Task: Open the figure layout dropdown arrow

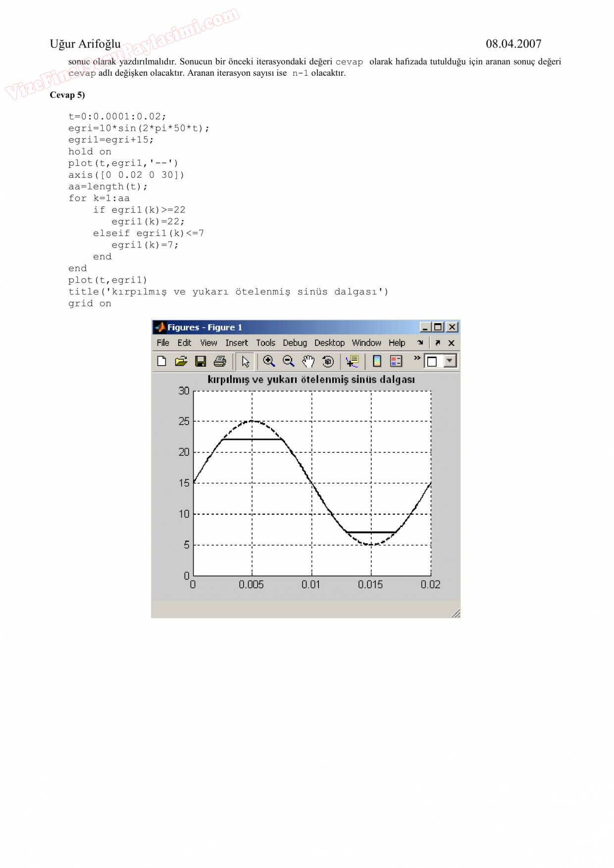Action: pyautogui.click(x=450, y=361)
